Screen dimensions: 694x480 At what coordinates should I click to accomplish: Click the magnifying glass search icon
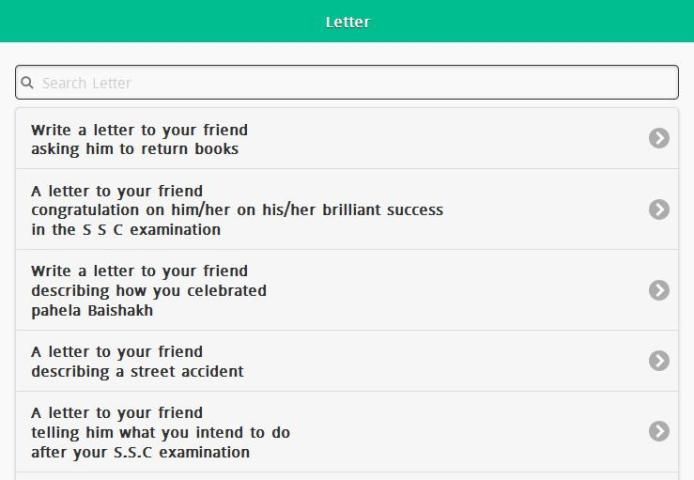point(28,83)
